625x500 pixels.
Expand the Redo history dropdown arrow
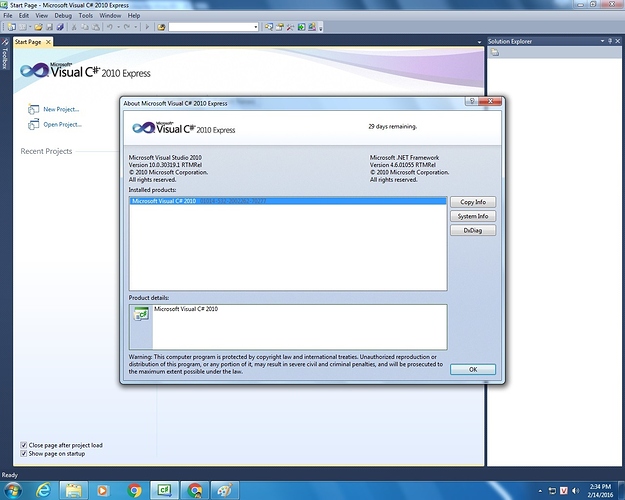click(x=136, y=27)
